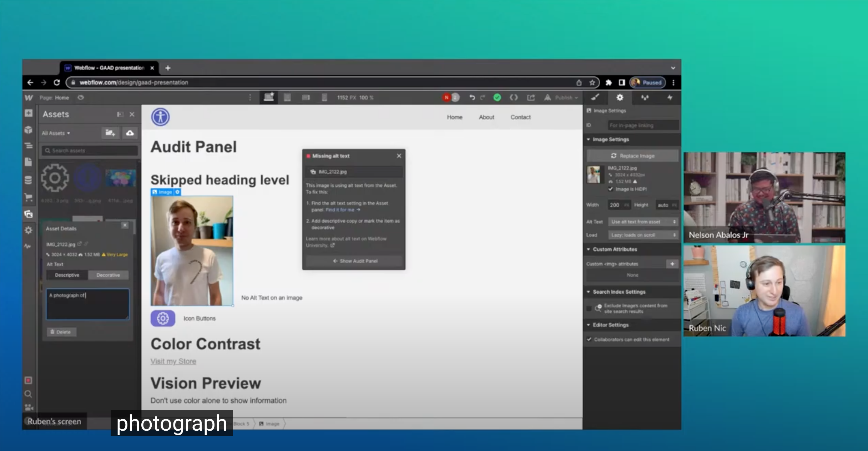Open the All Assets filter dropdown
Viewport: 868px width, 451px height.
click(56, 133)
